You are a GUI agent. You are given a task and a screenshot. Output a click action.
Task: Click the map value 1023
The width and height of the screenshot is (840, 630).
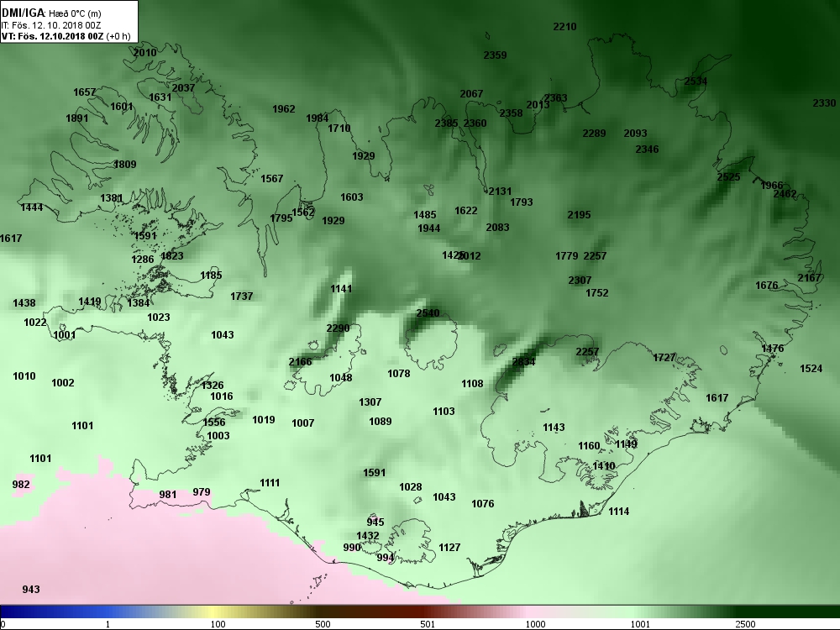159,318
